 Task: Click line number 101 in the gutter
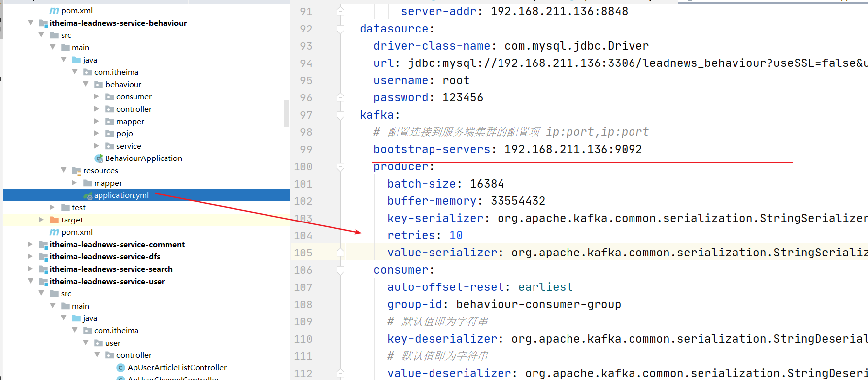303,184
